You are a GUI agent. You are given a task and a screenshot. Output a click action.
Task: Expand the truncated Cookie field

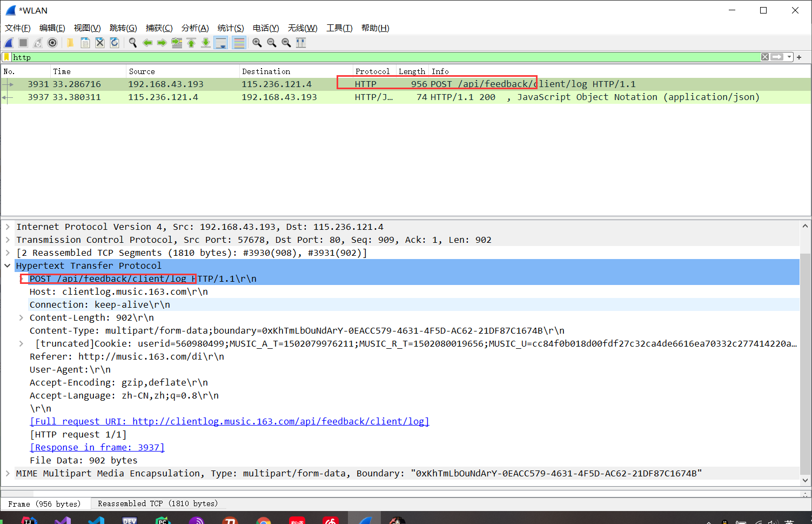(21, 344)
